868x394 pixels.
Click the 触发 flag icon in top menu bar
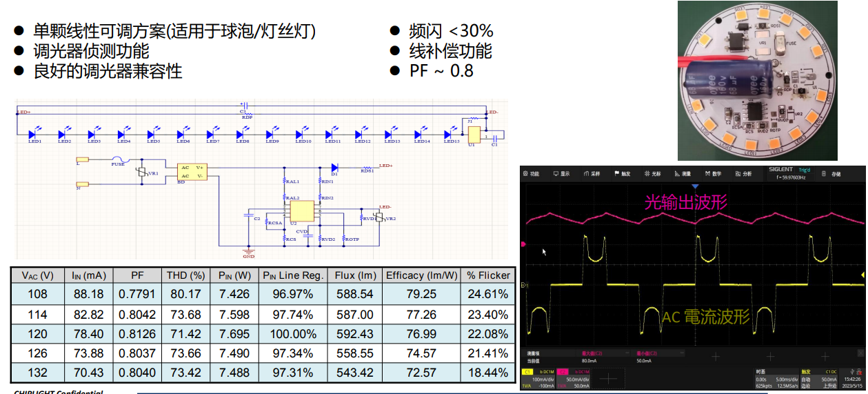[x=621, y=174]
